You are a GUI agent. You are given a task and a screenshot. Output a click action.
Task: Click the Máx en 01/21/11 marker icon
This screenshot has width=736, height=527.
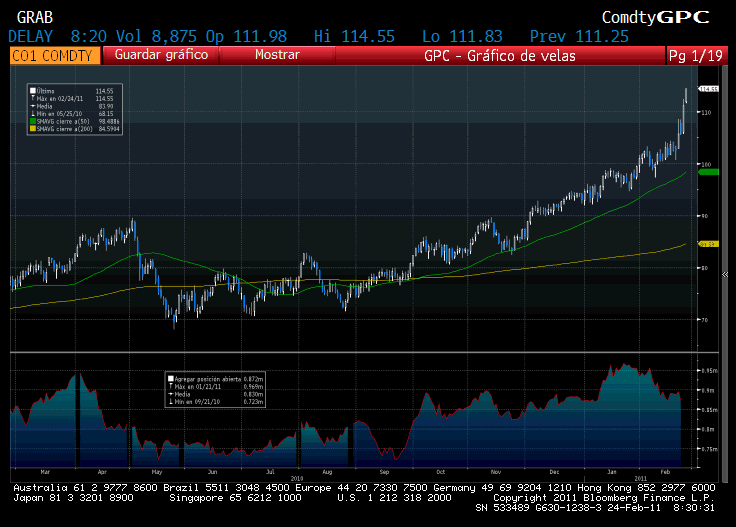pos(171,386)
